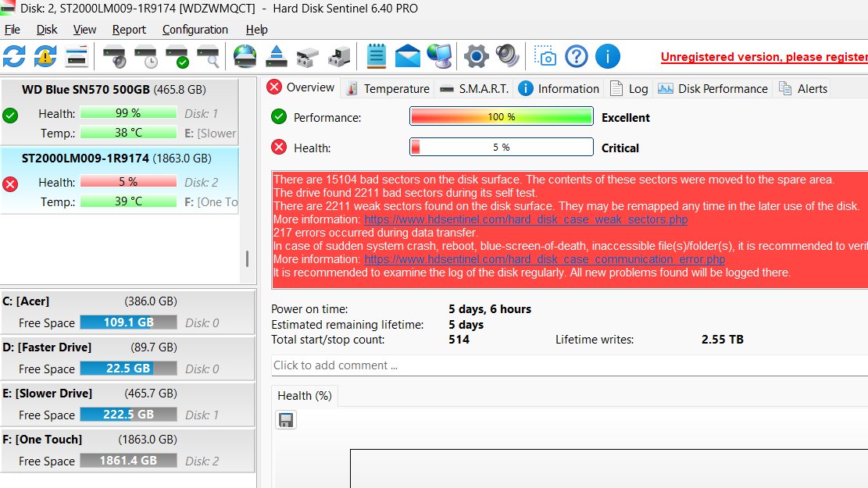Open the blue notepad report icon
Screen dimensions: 868x488
377,56
